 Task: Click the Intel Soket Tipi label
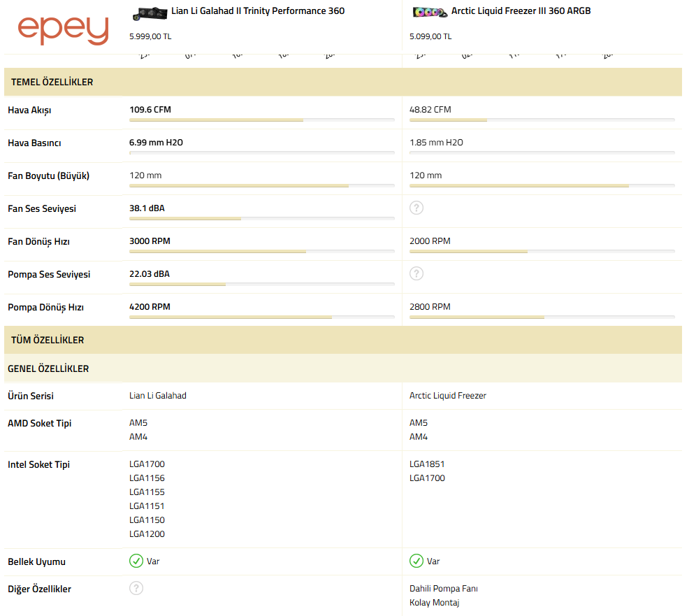coord(38,464)
